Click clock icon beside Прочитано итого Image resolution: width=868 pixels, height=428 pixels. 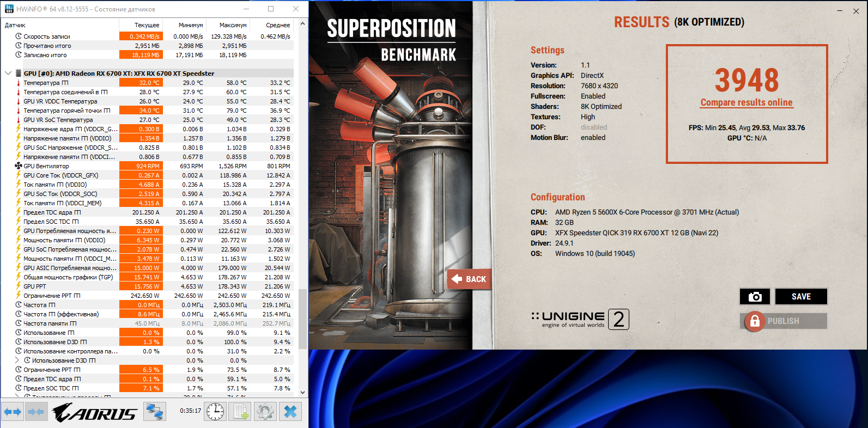(19, 46)
